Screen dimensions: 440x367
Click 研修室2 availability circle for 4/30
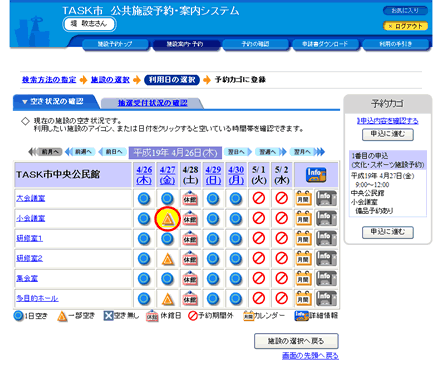(236, 259)
